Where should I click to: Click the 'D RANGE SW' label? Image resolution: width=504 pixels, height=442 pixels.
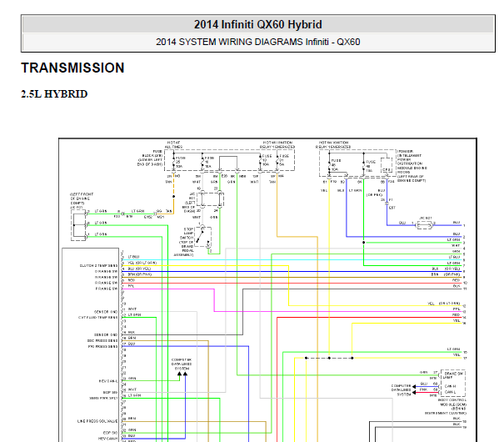tap(107, 272)
